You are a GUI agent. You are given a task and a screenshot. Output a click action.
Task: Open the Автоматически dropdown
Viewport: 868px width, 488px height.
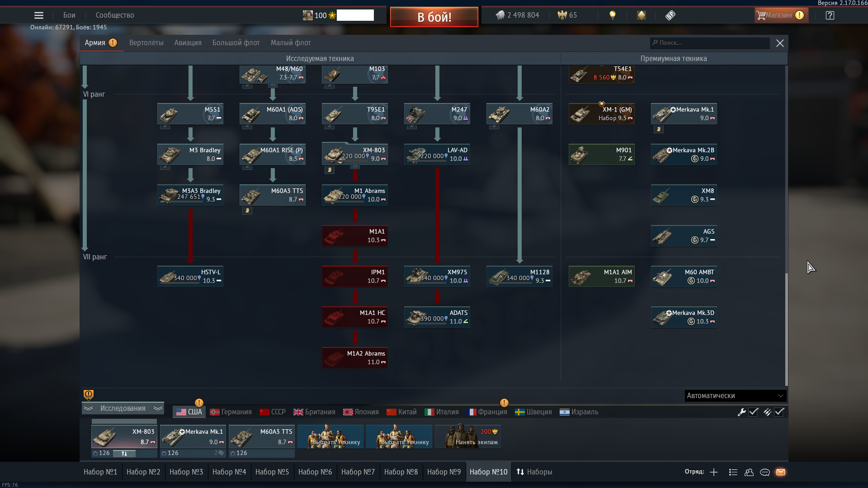(x=735, y=396)
